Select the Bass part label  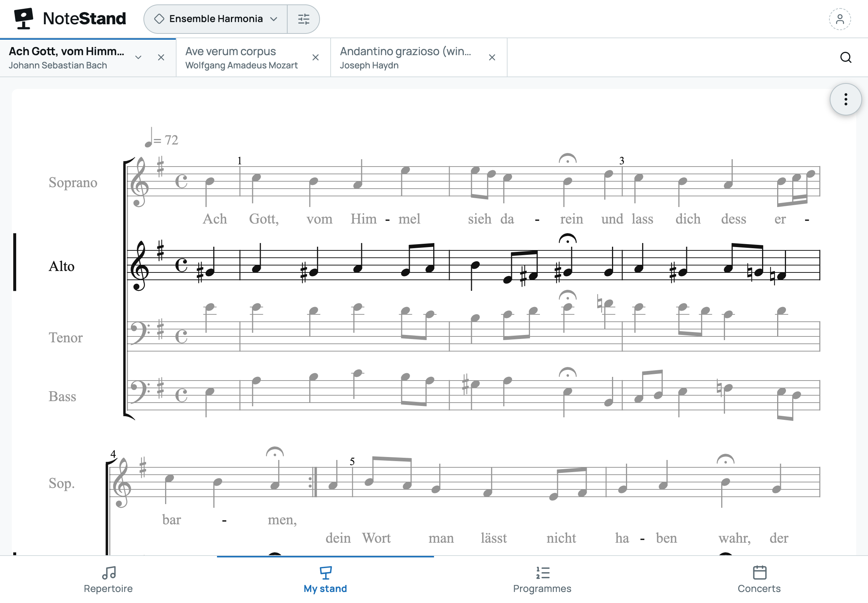(63, 396)
